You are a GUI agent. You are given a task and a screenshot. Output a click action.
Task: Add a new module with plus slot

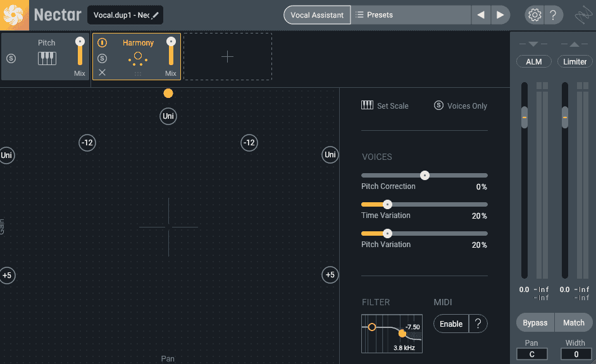point(228,56)
